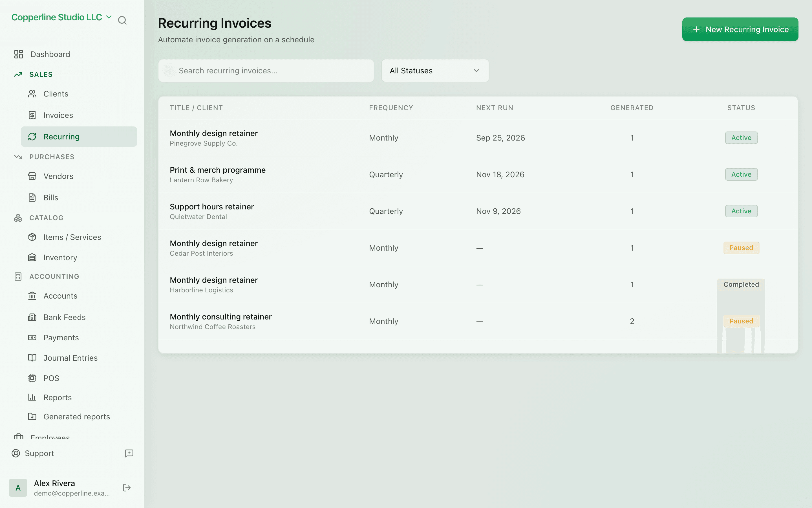The width and height of the screenshot is (812, 508).
Task: Click the Clients people icon
Action: coord(32,94)
